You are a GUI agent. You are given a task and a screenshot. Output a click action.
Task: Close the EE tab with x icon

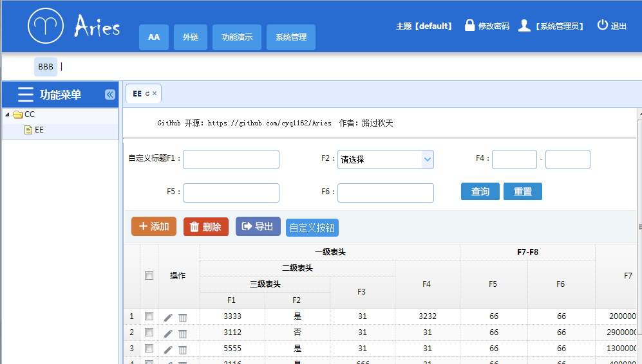(x=155, y=93)
